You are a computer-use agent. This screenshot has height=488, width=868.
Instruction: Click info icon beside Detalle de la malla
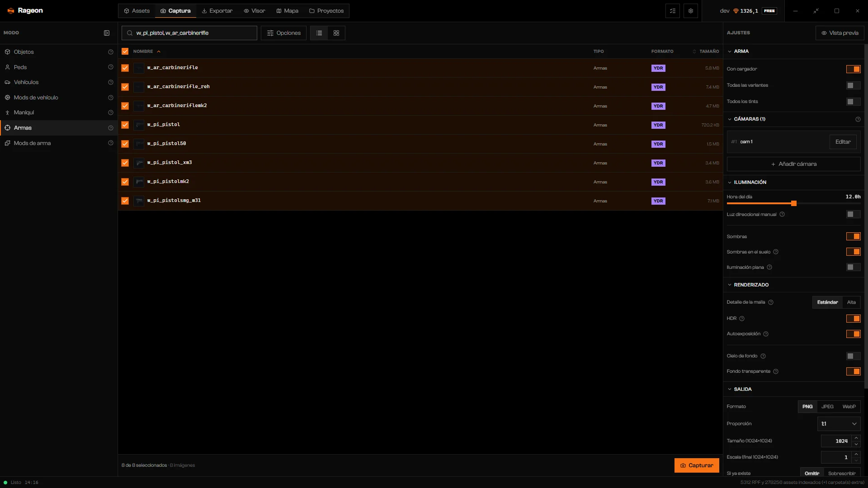pyautogui.click(x=771, y=302)
